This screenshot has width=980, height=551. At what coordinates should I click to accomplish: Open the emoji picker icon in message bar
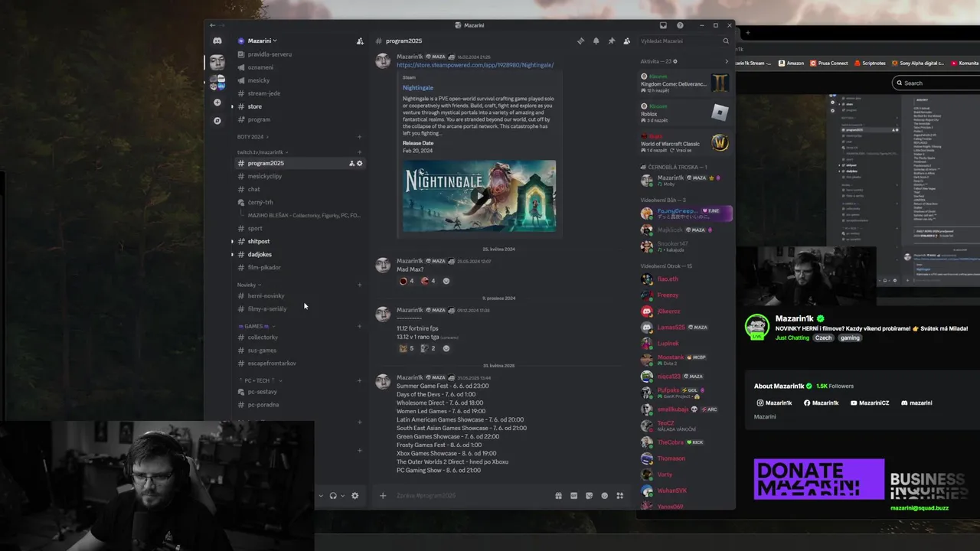pos(604,495)
